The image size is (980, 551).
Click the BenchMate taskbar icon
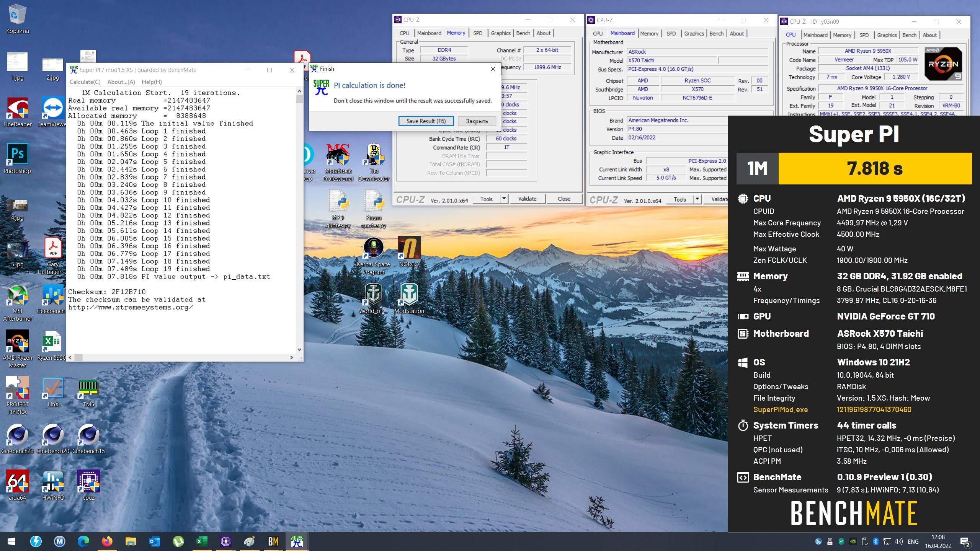273,541
